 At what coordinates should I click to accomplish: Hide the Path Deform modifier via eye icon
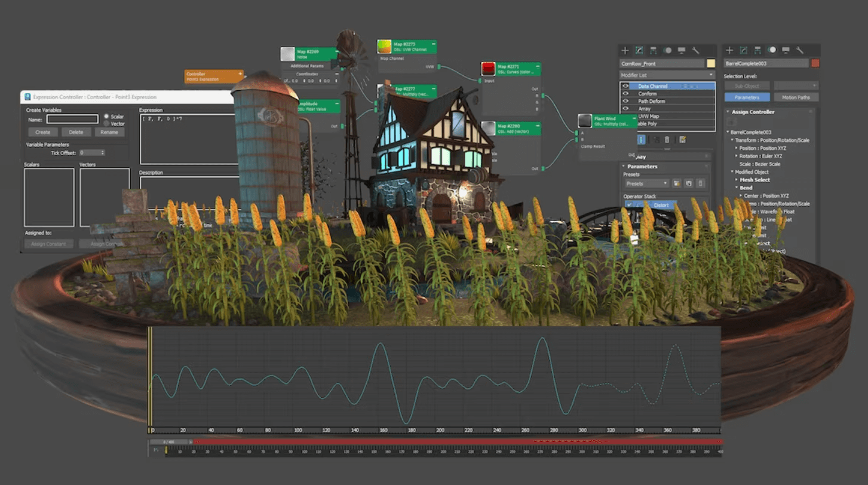point(626,102)
